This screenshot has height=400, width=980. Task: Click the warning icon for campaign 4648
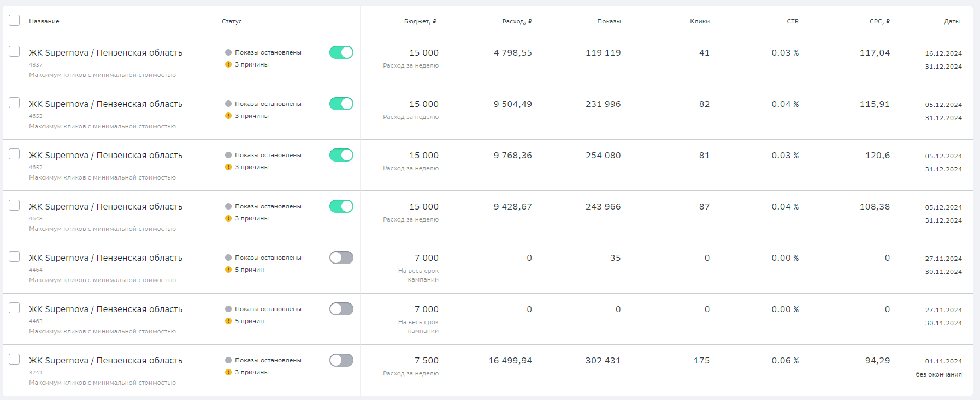pos(228,218)
